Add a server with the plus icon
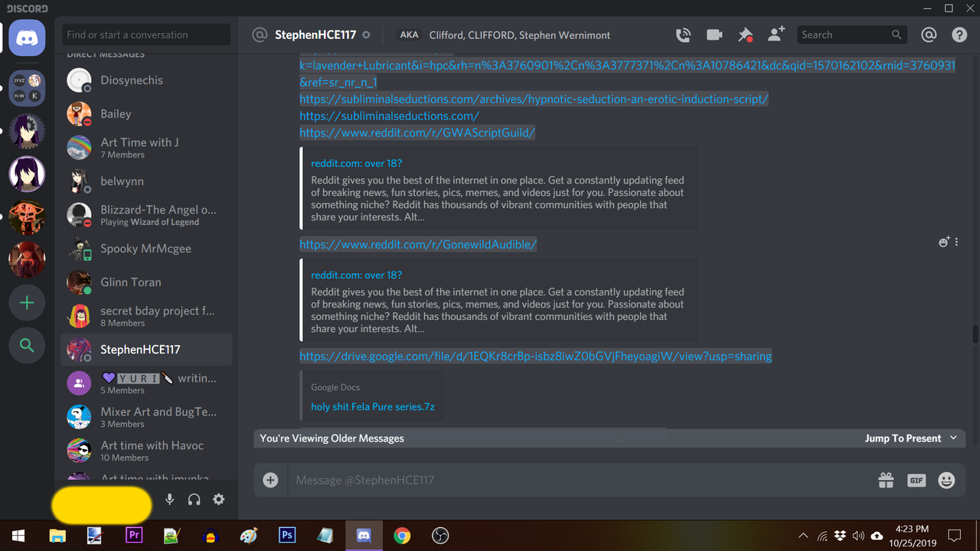The width and height of the screenshot is (980, 551). coord(27,303)
